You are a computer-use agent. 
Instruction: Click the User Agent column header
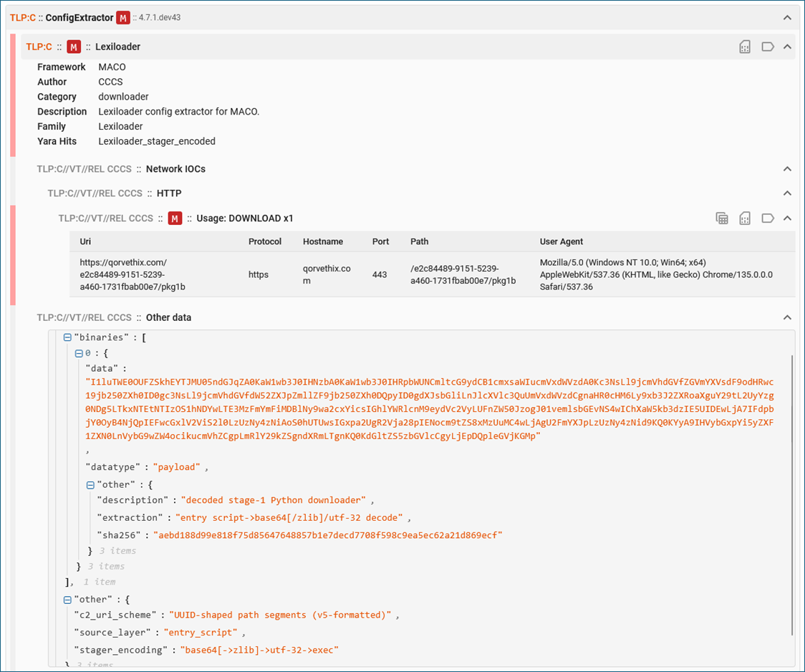[561, 241]
